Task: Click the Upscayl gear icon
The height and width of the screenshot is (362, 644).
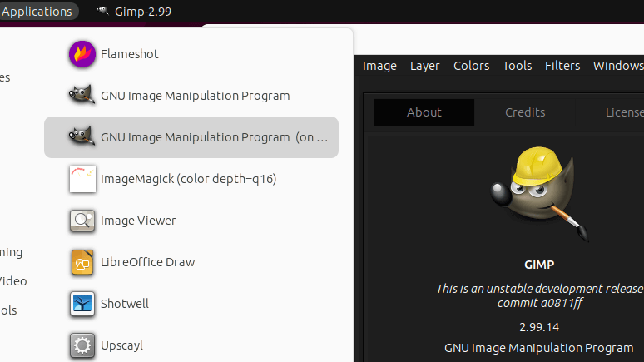Action: 82,345
